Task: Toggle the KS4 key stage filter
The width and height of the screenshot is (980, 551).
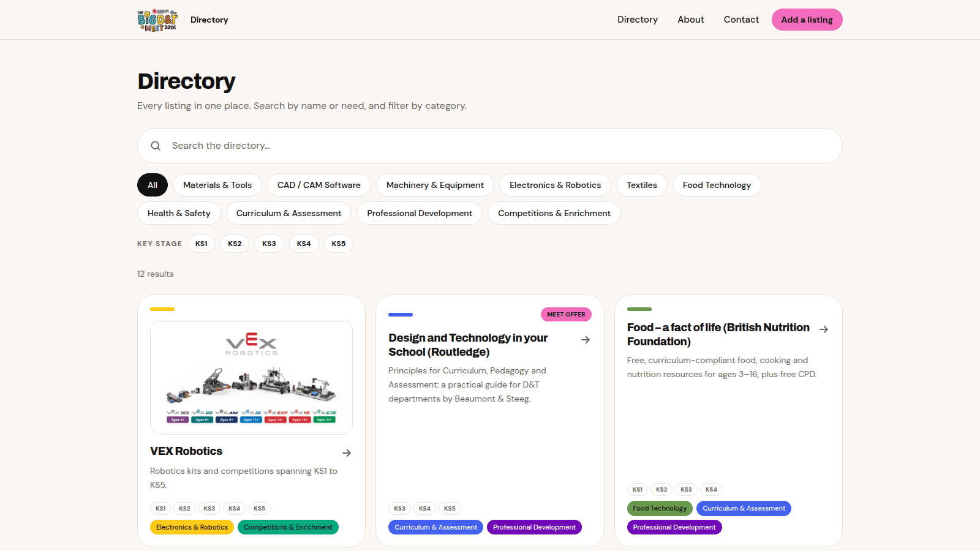Action: (x=304, y=244)
